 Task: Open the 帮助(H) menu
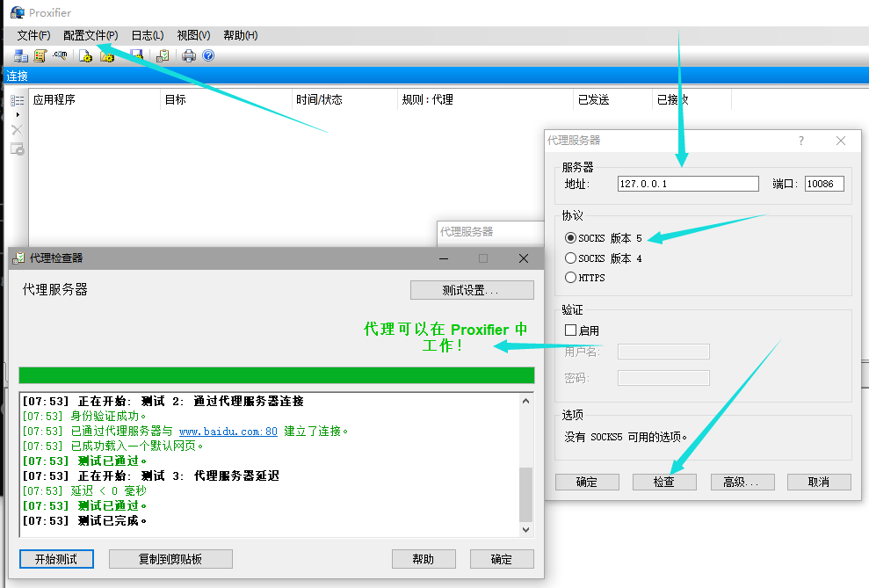click(241, 35)
